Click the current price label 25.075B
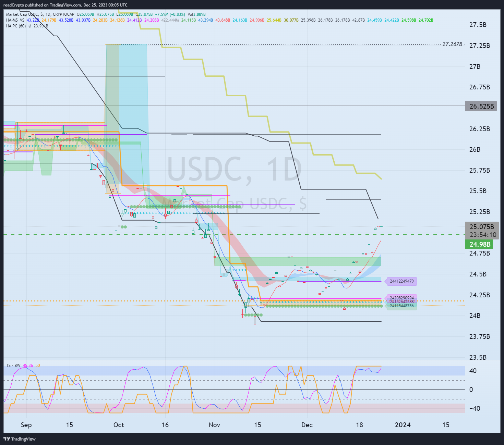 [482, 227]
